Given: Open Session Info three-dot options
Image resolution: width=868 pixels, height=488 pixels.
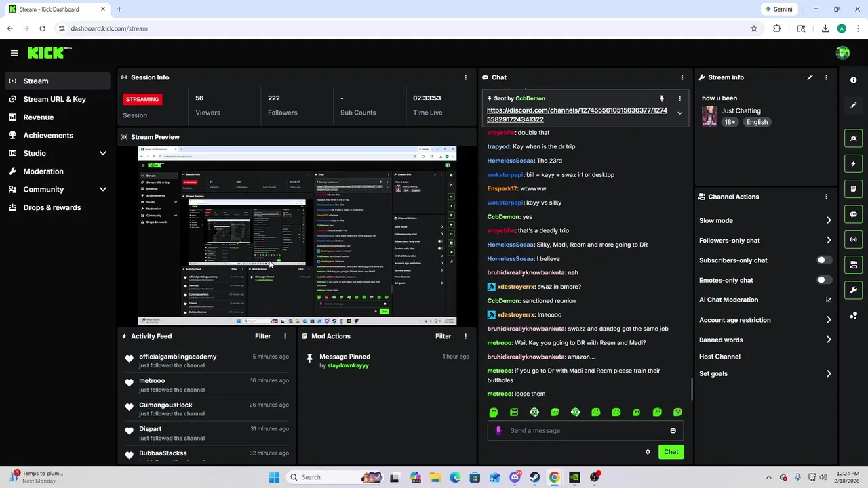Looking at the screenshot, I should (465, 77).
